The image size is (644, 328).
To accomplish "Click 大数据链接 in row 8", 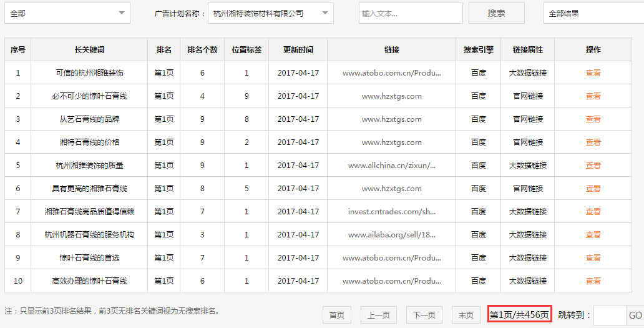I will [x=528, y=235].
